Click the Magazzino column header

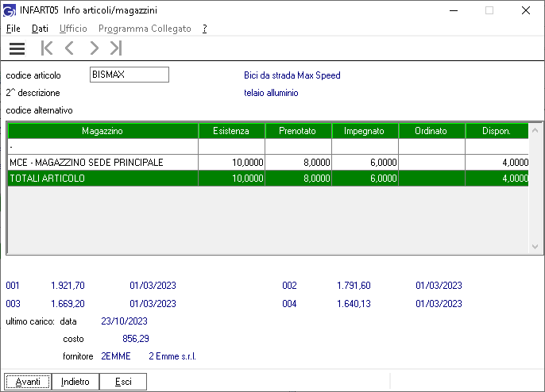pos(102,131)
